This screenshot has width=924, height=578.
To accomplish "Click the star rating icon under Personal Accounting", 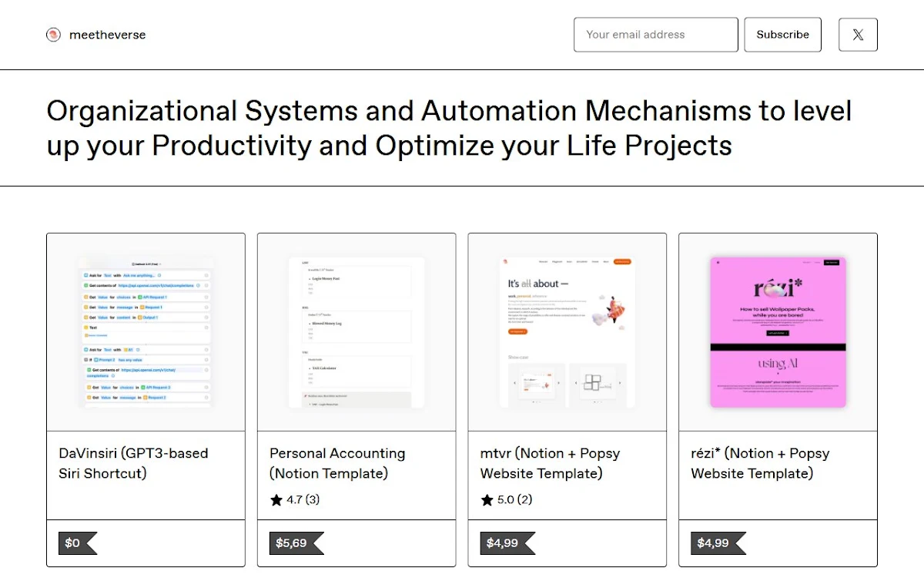I will pyautogui.click(x=276, y=500).
